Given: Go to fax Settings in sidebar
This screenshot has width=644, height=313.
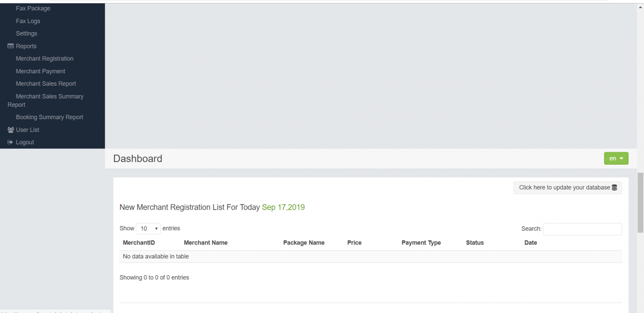Looking at the screenshot, I should click(27, 33).
